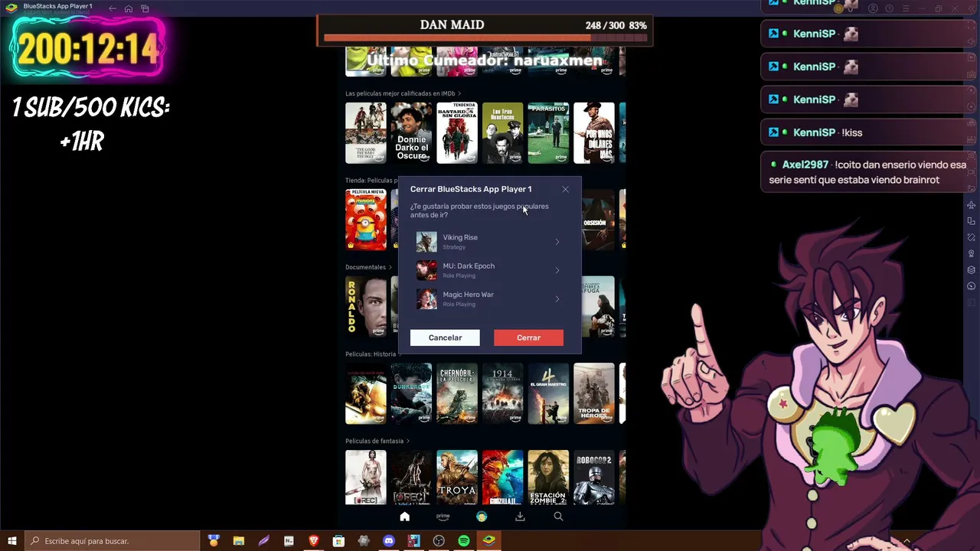Click the BlueStacks recent apps icon in title bar
The width and height of the screenshot is (980, 551).
click(x=145, y=8)
